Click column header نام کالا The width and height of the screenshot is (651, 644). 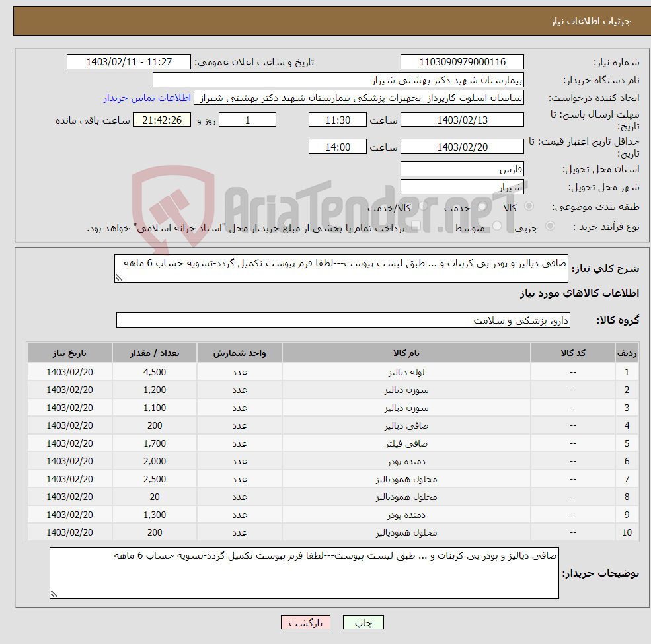406,353
